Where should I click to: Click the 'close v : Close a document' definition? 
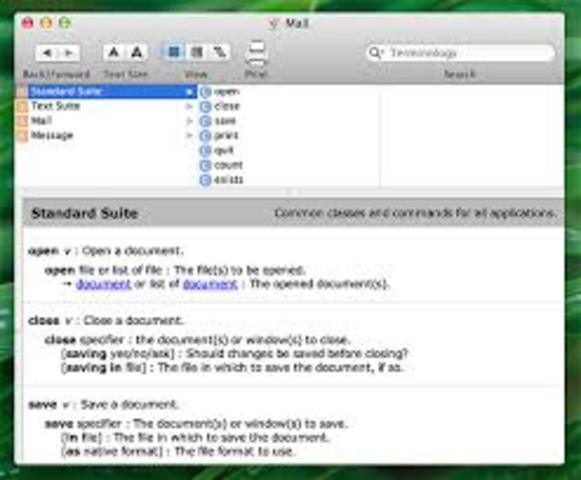[106, 320]
